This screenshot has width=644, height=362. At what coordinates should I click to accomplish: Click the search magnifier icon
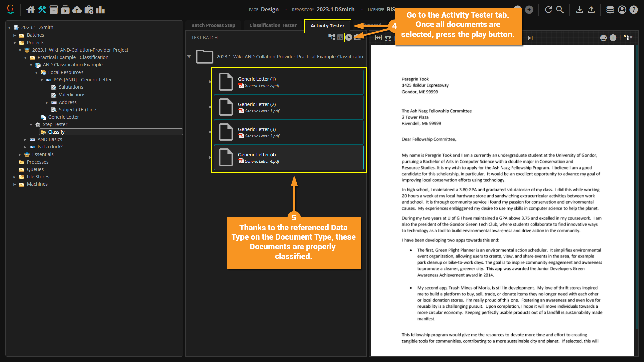click(560, 10)
